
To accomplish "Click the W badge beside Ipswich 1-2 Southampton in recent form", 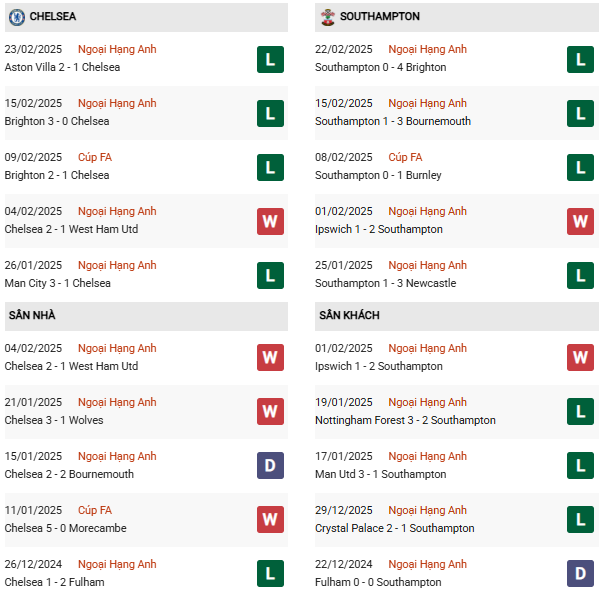I will click(x=580, y=221).
